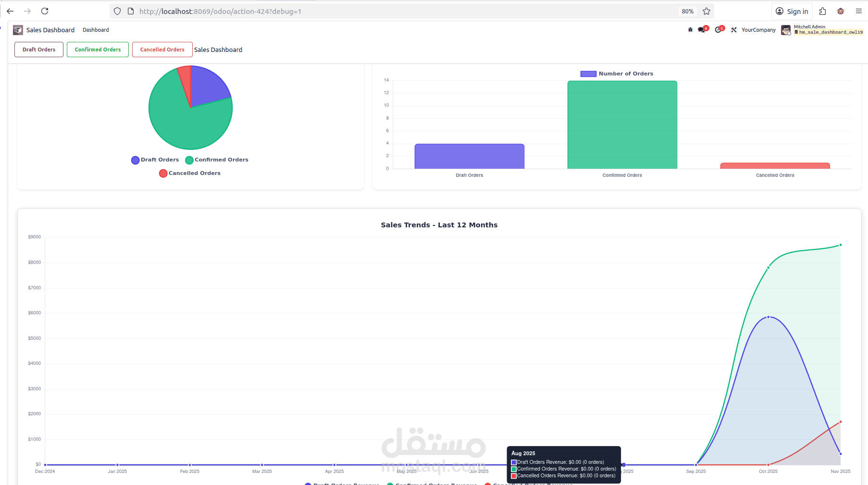Viewport: 868px width, 485px height.
Task: Open the Dashboard menu item
Action: coord(96,30)
